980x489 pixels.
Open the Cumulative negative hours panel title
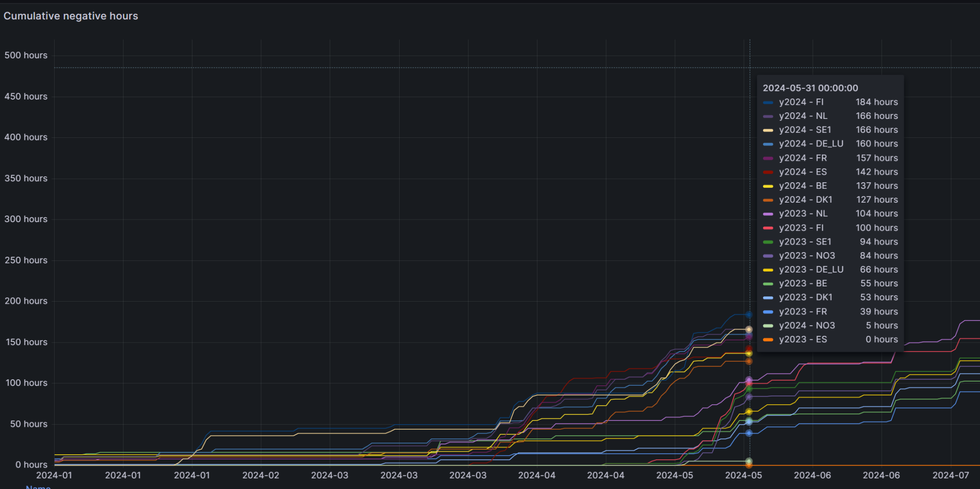(71, 16)
